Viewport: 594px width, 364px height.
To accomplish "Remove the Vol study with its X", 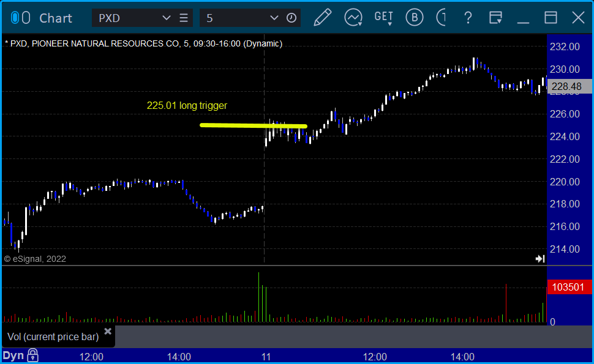I will click(108, 332).
